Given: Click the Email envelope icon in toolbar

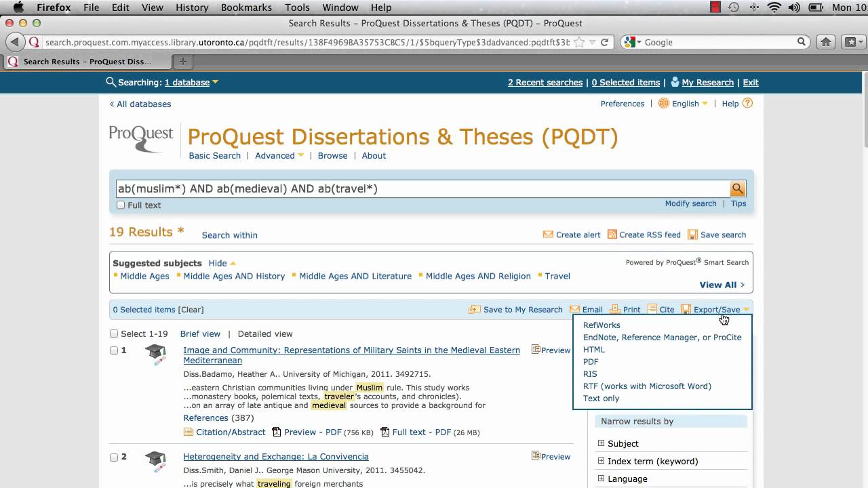Looking at the screenshot, I should pos(575,309).
